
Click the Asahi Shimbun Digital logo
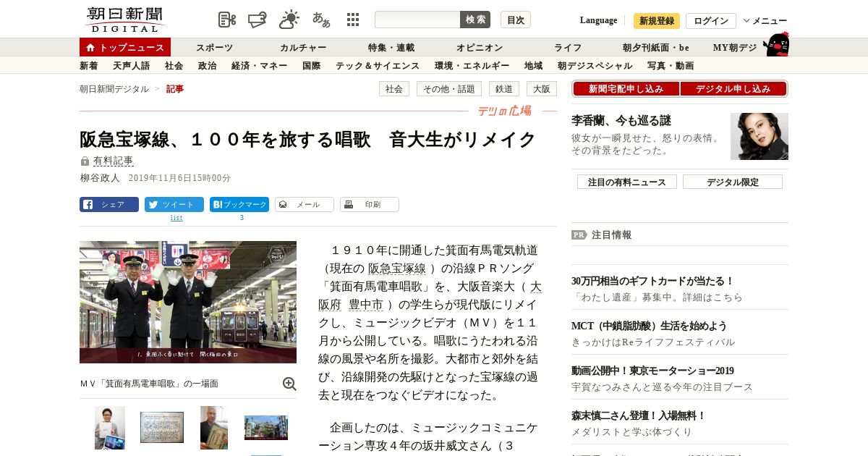(x=124, y=20)
